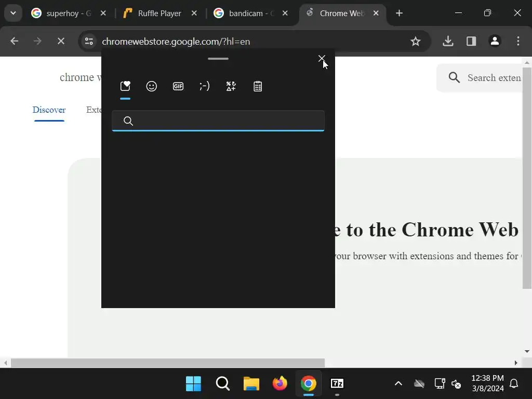Close the Chrome Web Store tab
Viewport: 532px width, 399px height.
pos(376,13)
